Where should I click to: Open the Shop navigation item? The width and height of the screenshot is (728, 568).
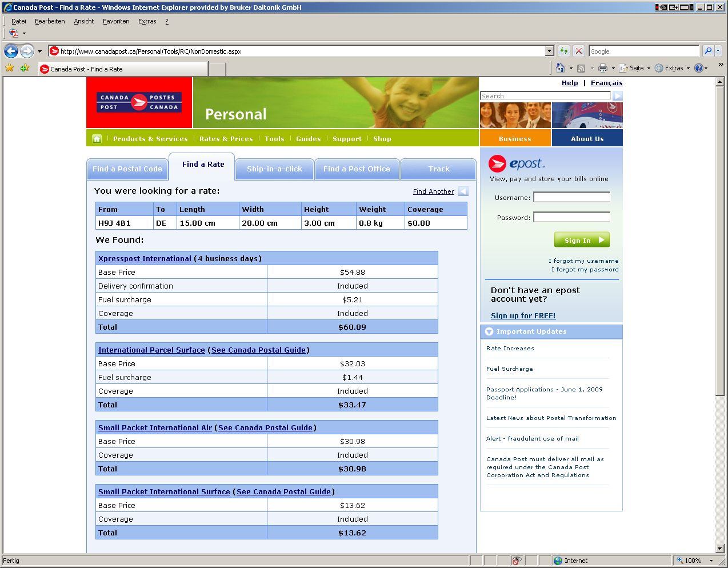382,139
